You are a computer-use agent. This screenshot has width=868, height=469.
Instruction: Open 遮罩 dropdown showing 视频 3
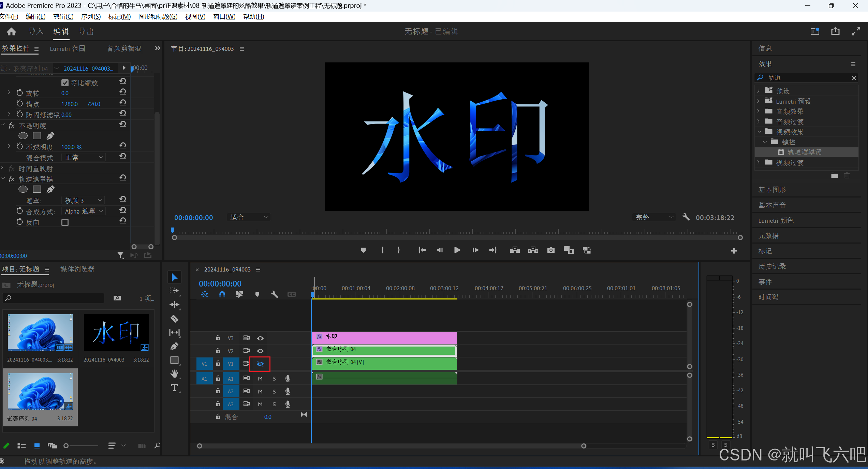tap(84, 201)
